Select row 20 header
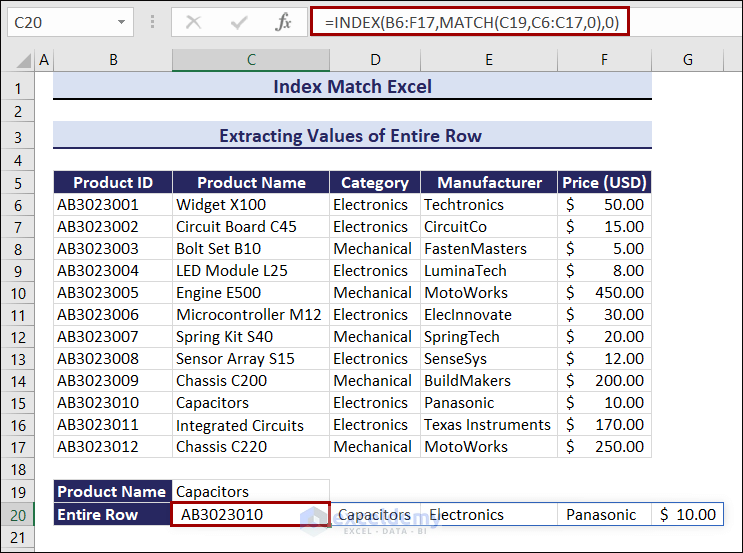Viewport: 743px width, 553px height. point(17,515)
